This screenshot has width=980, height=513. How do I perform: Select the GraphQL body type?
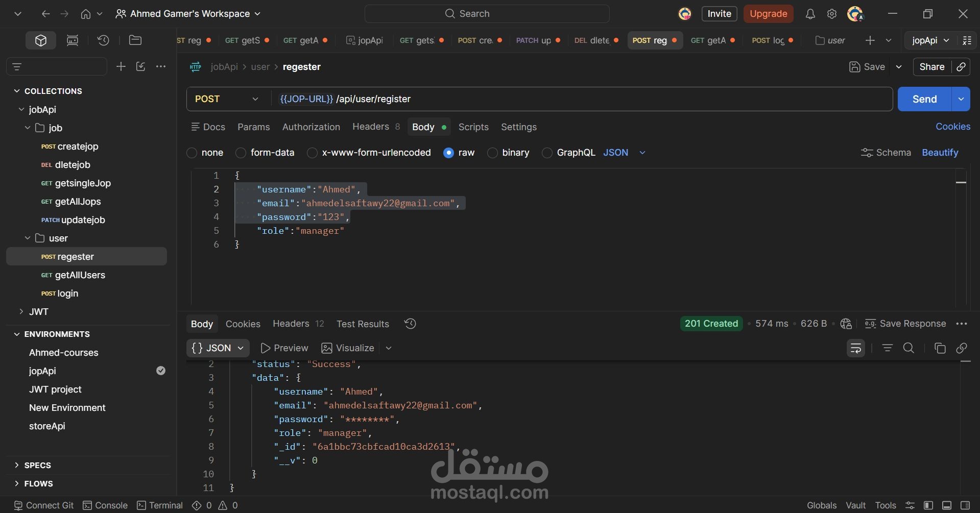point(547,153)
